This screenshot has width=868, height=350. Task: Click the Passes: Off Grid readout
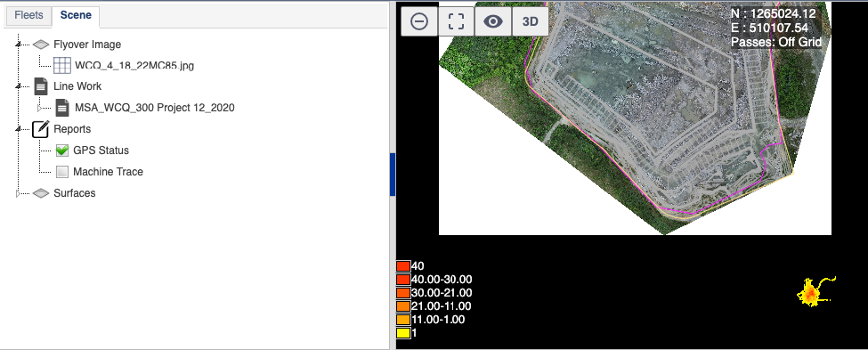point(776,42)
